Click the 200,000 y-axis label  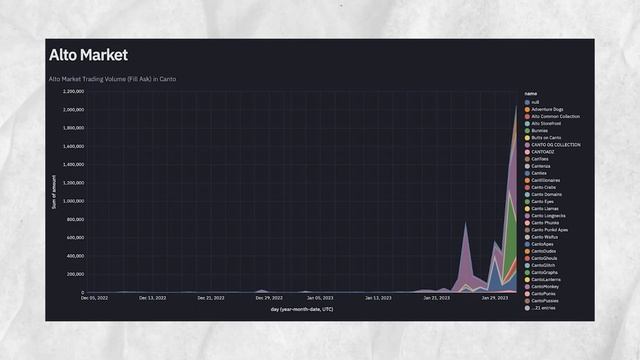pos(76,274)
